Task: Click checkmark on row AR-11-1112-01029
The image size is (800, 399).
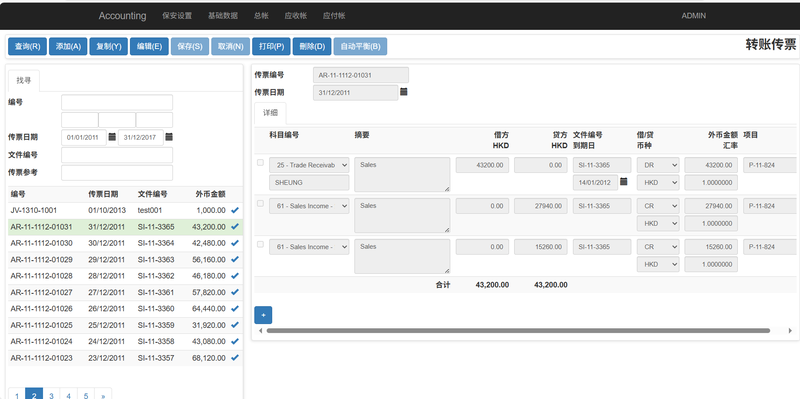Action: [235, 259]
